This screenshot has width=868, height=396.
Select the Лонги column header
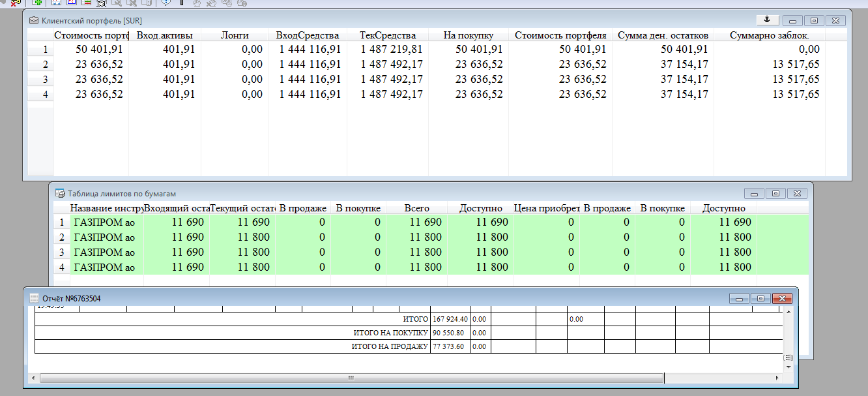click(x=234, y=35)
